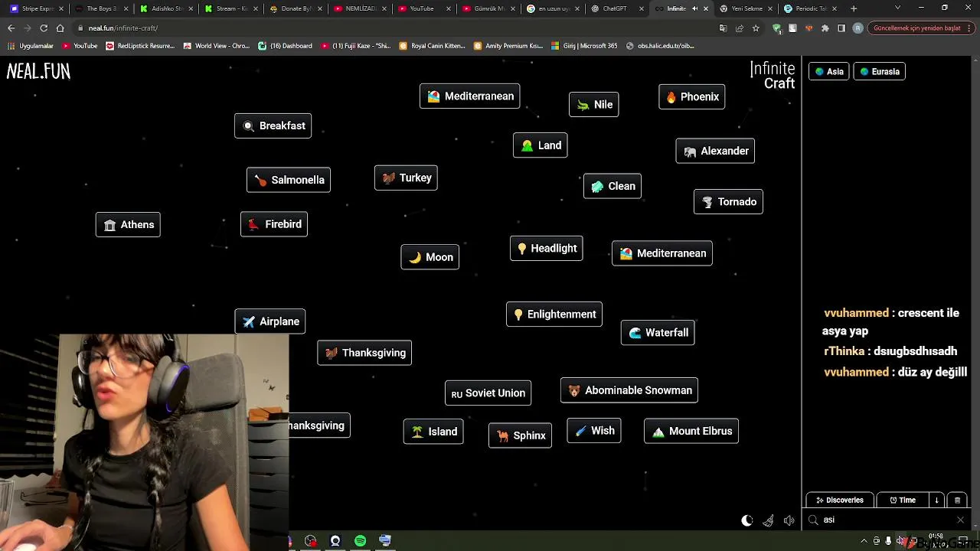
Task: Pick the Wish craft item
Action: tap(594, 430)
